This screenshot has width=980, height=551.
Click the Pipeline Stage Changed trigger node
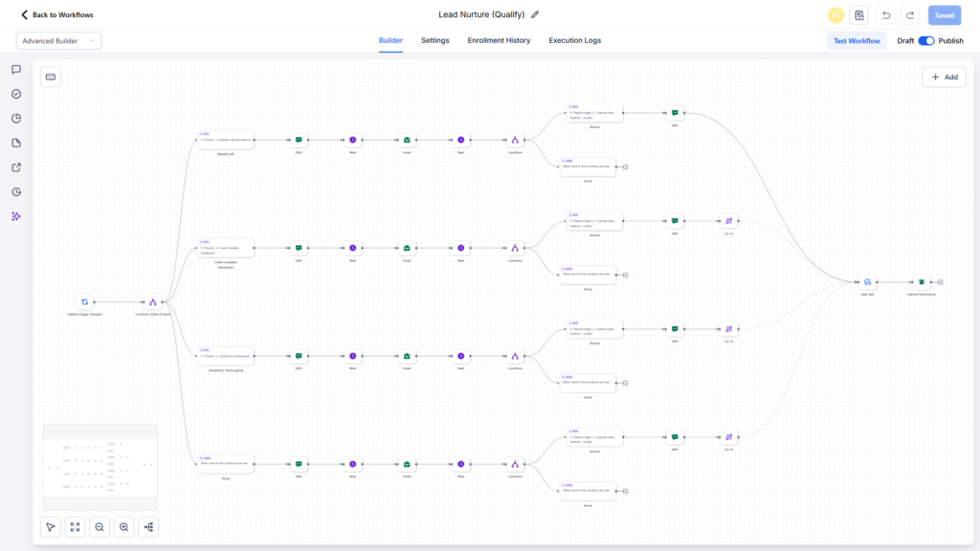point(84,301)
